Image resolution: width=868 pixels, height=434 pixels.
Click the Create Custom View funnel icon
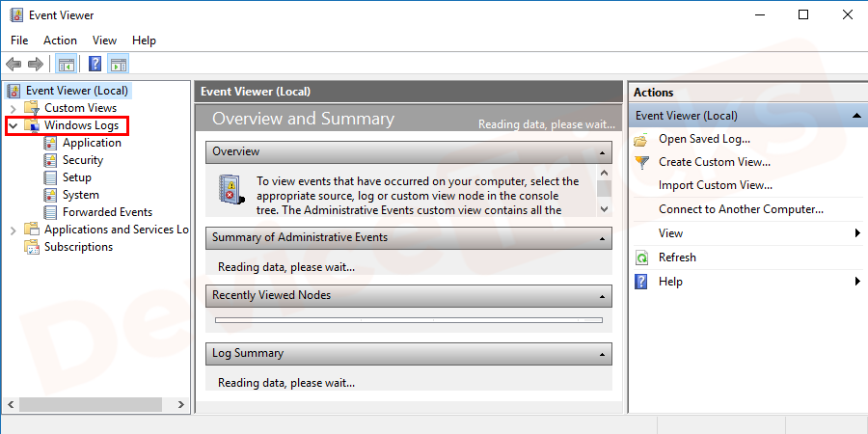point(641,163)
